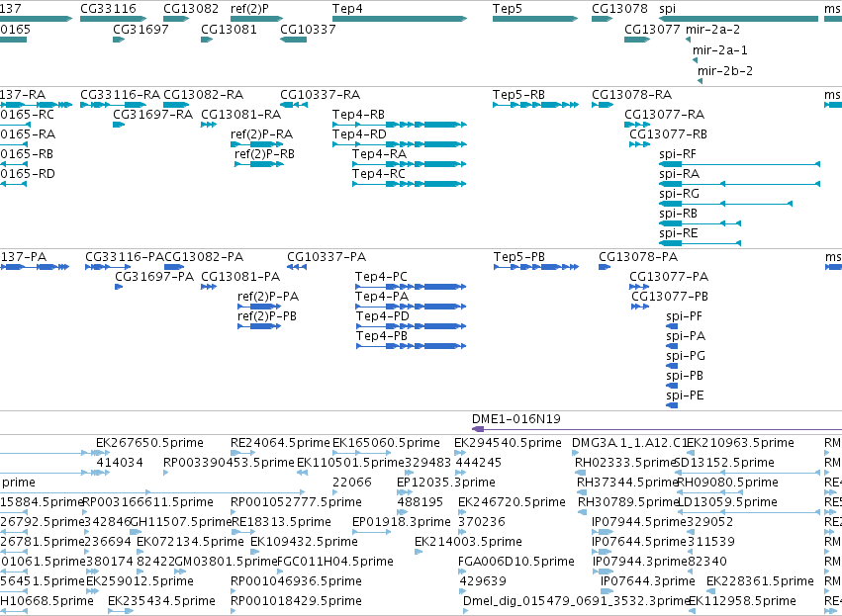Click the spi gene span
Screen dimensions: 842x616
738,19
